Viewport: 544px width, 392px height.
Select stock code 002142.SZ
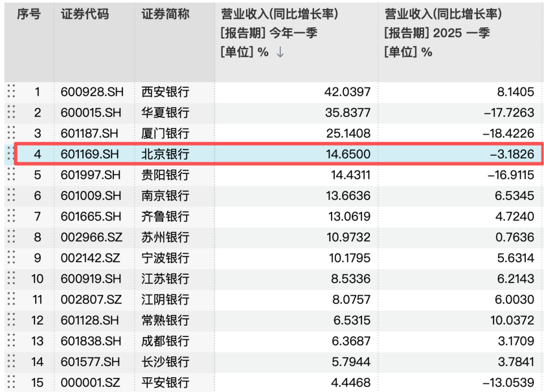click(x=90, y=258)
